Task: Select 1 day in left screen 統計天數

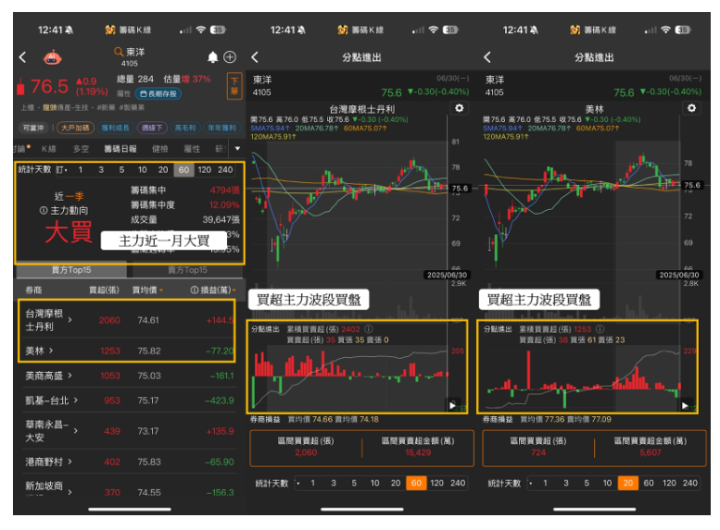Action: [80, 170]
